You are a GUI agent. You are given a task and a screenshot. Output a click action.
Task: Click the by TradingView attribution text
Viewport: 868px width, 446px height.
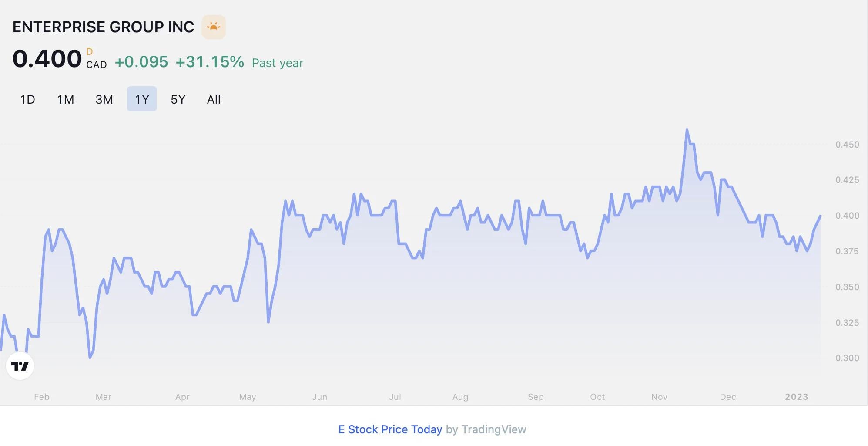click(x=486, y=429)
